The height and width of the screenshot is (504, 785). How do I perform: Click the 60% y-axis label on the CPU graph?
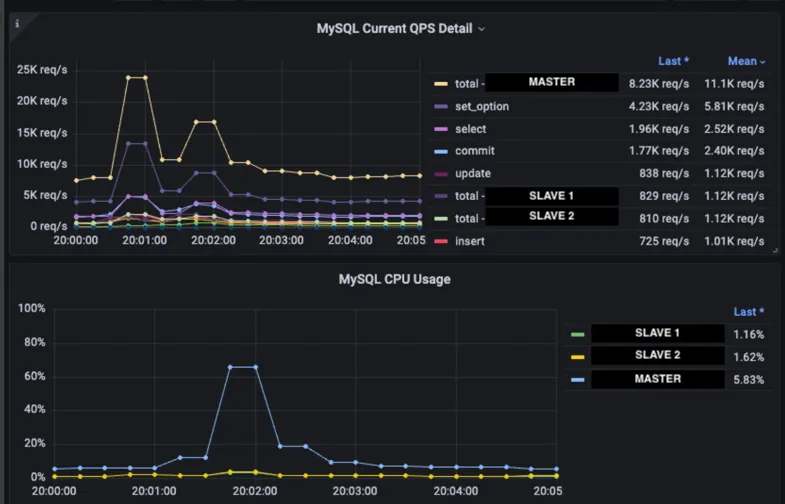click(35, 376)
